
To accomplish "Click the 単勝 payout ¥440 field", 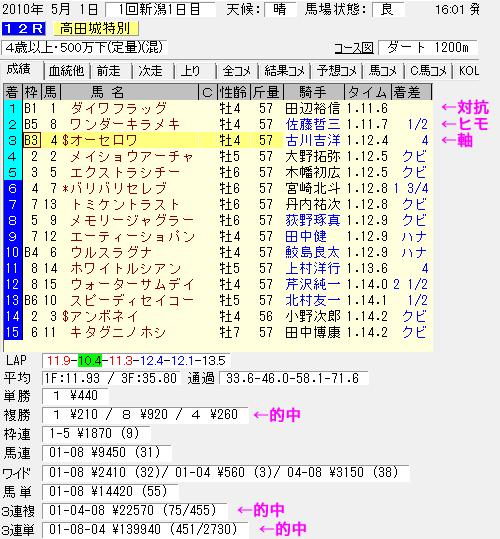I will point(75,396).
